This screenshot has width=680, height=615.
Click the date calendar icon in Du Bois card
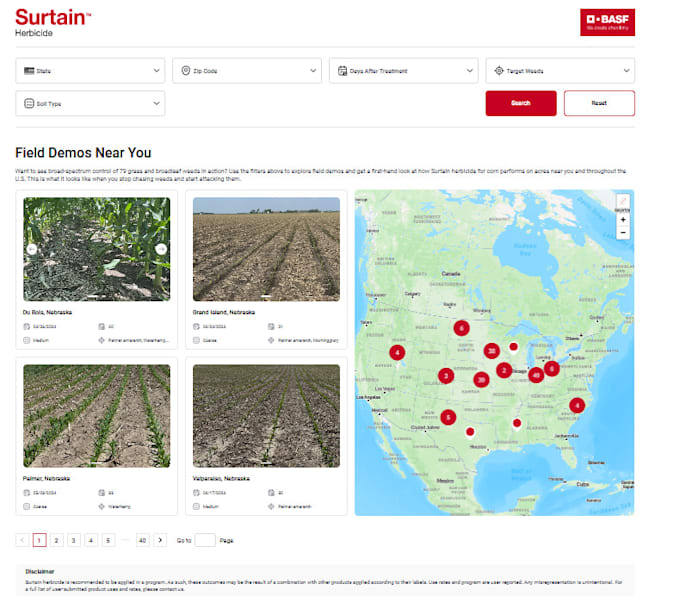[x=26, y=327]
